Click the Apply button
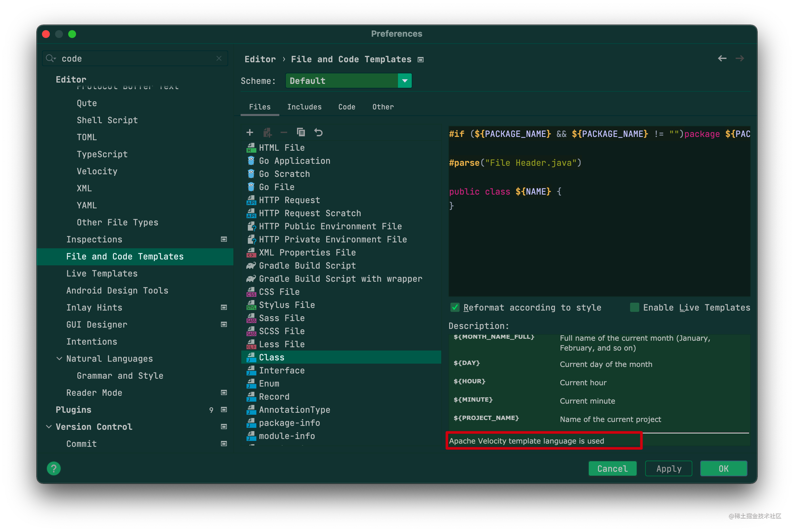Screen dimensions: 794x532 [668, 468]
